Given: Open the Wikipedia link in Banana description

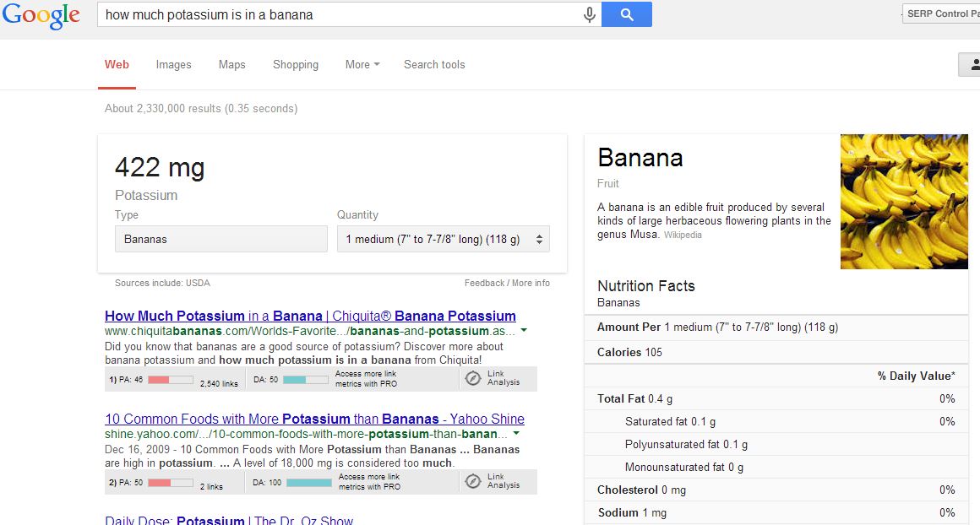Looking at the screenshot, I should click(x=683, y=235).
